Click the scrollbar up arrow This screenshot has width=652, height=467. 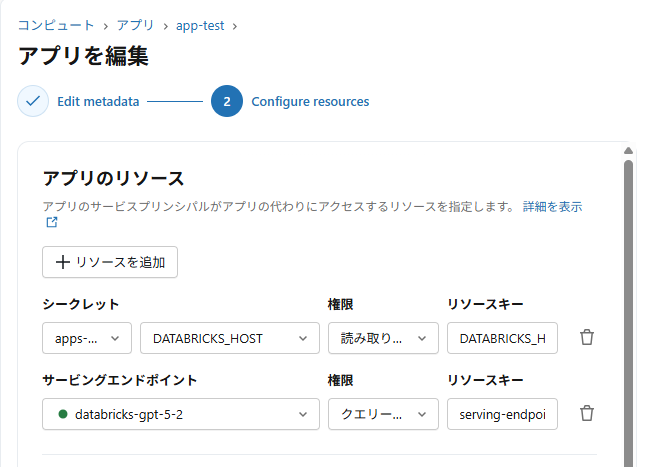tap(628, 152)
